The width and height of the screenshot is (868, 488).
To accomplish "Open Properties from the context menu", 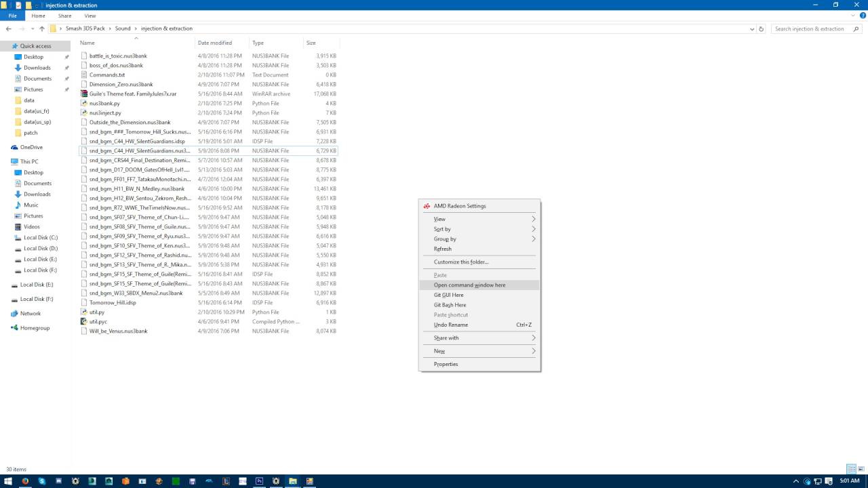I will click(x=479, y=364).
